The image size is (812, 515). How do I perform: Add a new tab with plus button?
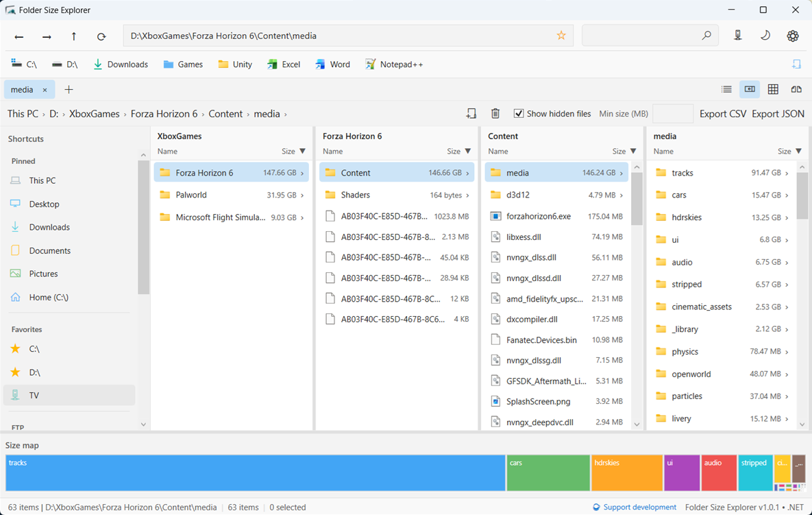(x=69, y=90)
